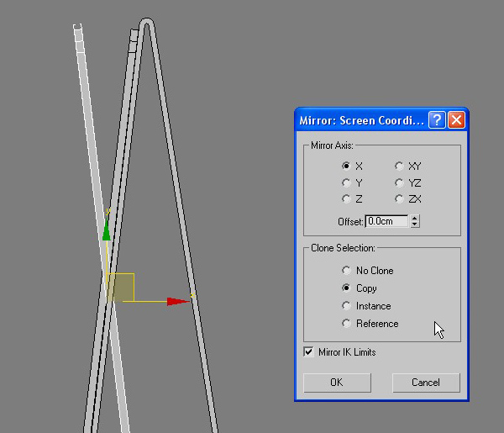
Task: Pick the Reference clone option
Action: pos(346,324)
